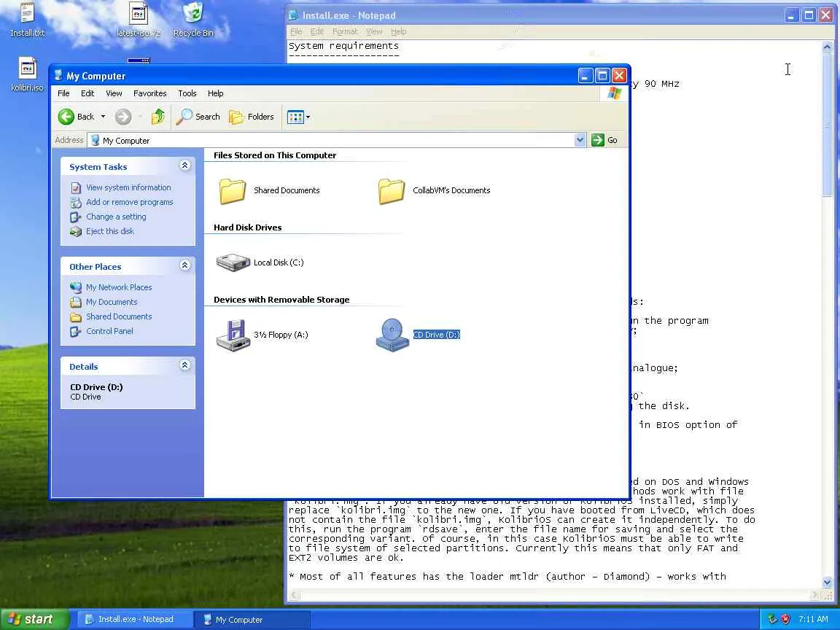840x630 pixels.
Task: Open the Notepad File menu
Action: 296,31
